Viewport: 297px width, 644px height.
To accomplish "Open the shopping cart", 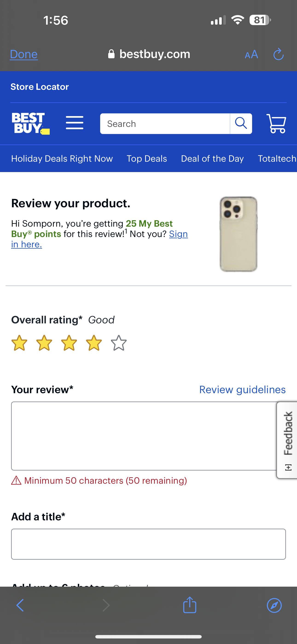I will tap(277, 124).
